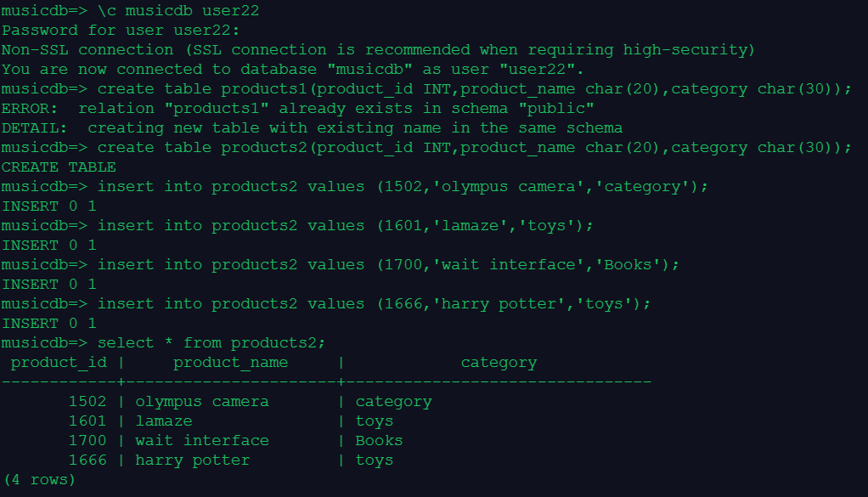
Task: Click the 1700 cell in the result table
Action: point(87,440)
